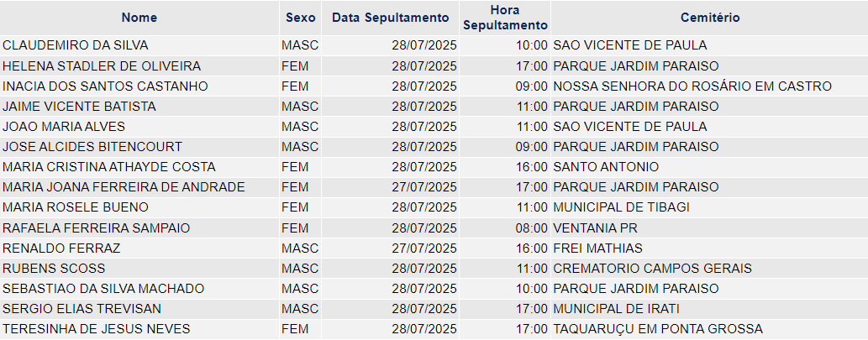Select the JOAO MARIA ALVES row
Viewport: 868px width, 340px height.
coord(434,127)
